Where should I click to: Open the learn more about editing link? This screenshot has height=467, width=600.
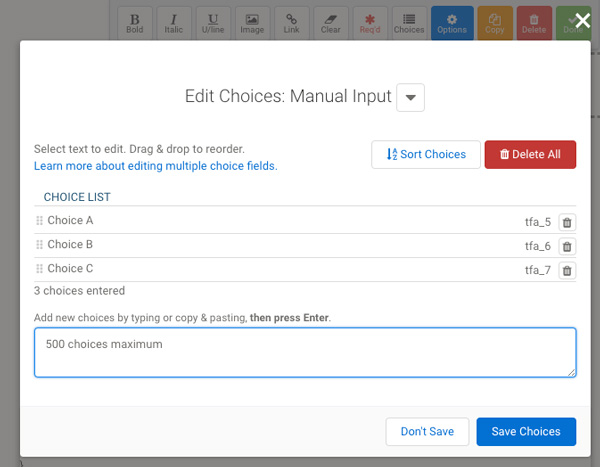click(x=156, y=166)
